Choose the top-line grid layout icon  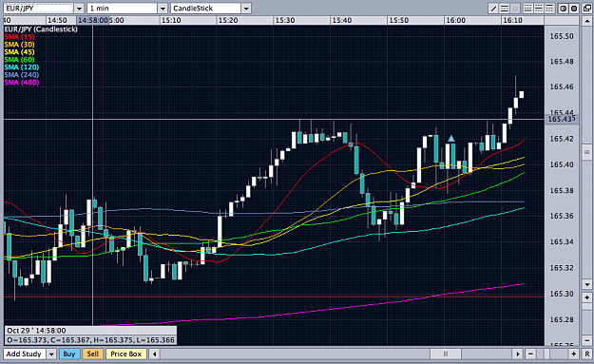pos(549,9)
